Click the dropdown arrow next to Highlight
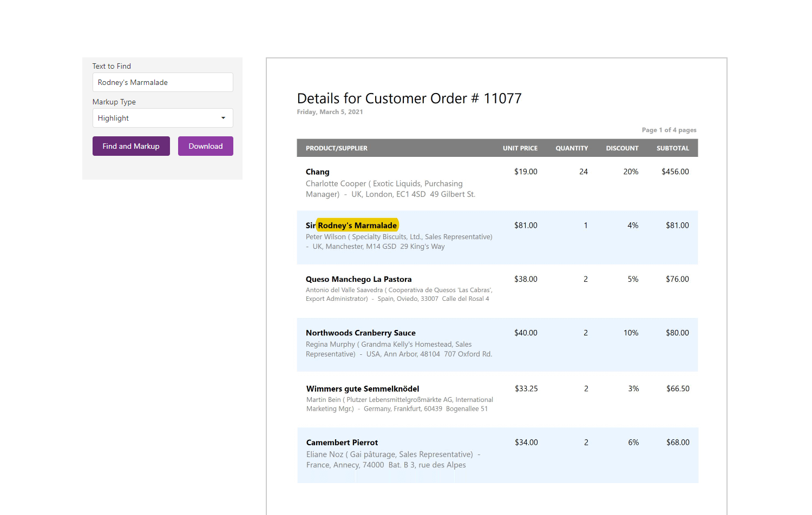Viewport: 812px width, 515px height. click(223, 118)
